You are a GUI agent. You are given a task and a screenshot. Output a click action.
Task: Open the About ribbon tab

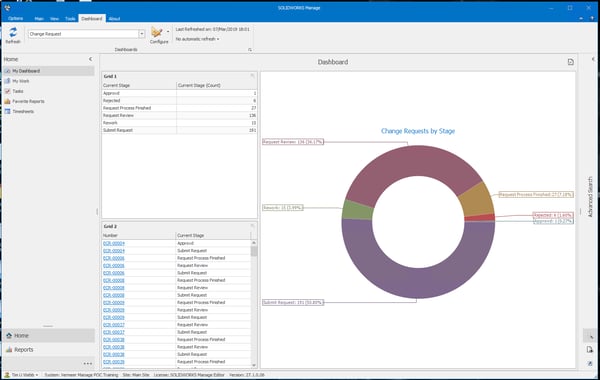(x=114, y=18)
